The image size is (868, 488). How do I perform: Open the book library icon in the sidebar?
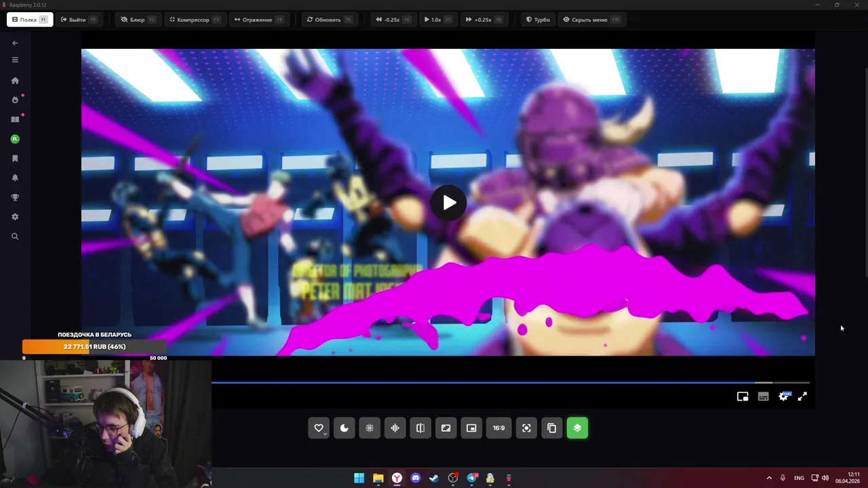point(15,119)
